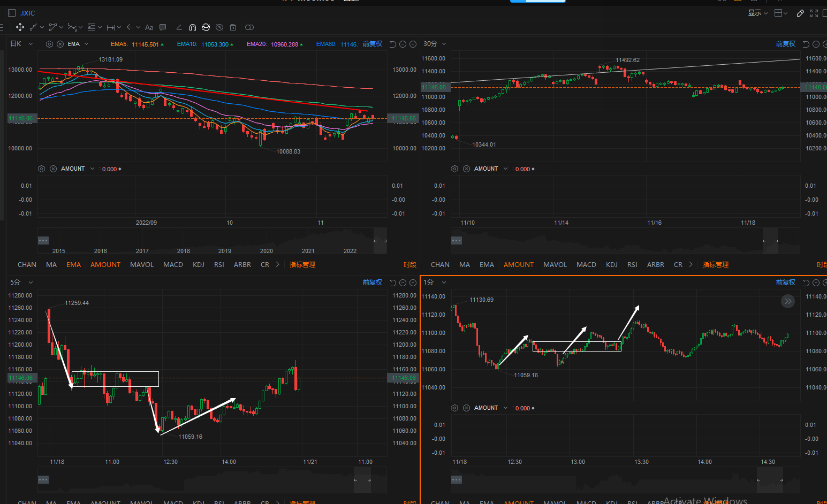Click the 30-minute navigator range handle
This screenshot has height=504, width=827.
click(x=771, y=241)
